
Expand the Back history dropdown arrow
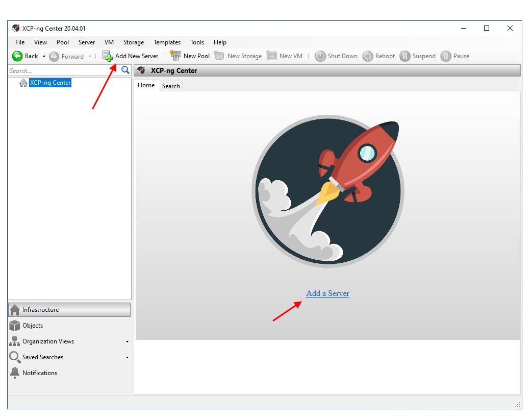point(44,56)
